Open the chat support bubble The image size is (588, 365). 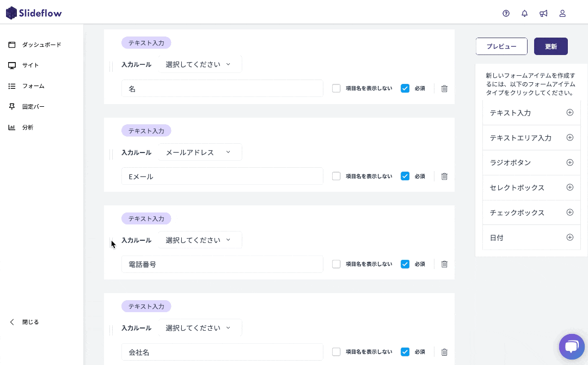tap(571, 347)
